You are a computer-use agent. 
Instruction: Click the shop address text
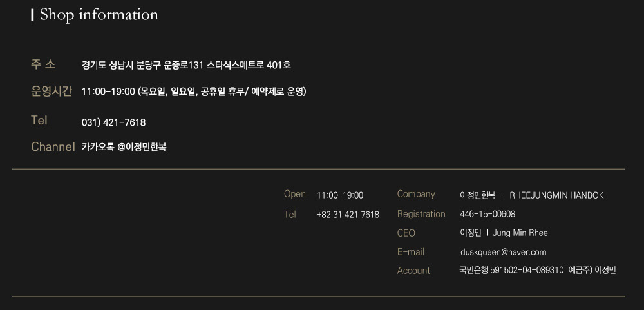pyautogui.click(x=186, y=65)
